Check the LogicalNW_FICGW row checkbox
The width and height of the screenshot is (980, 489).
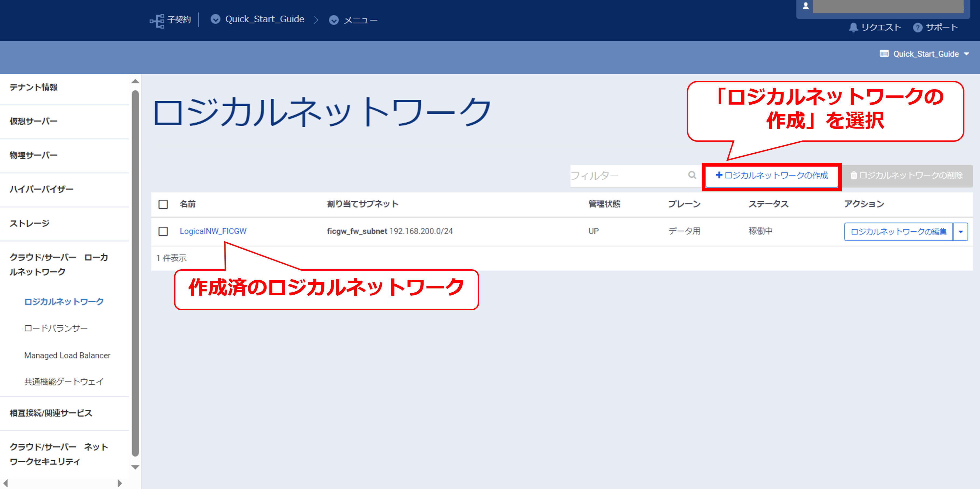[x=163, y=231]
